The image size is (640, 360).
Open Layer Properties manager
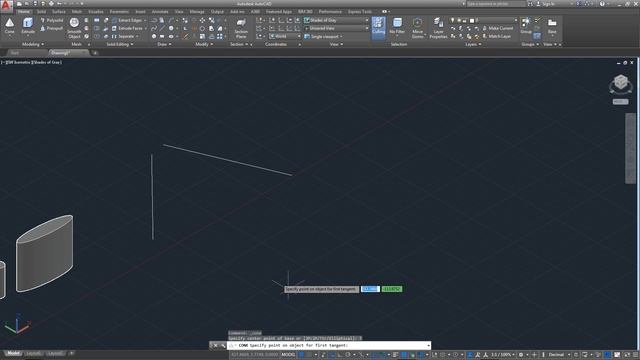click(x=438, y=28)
